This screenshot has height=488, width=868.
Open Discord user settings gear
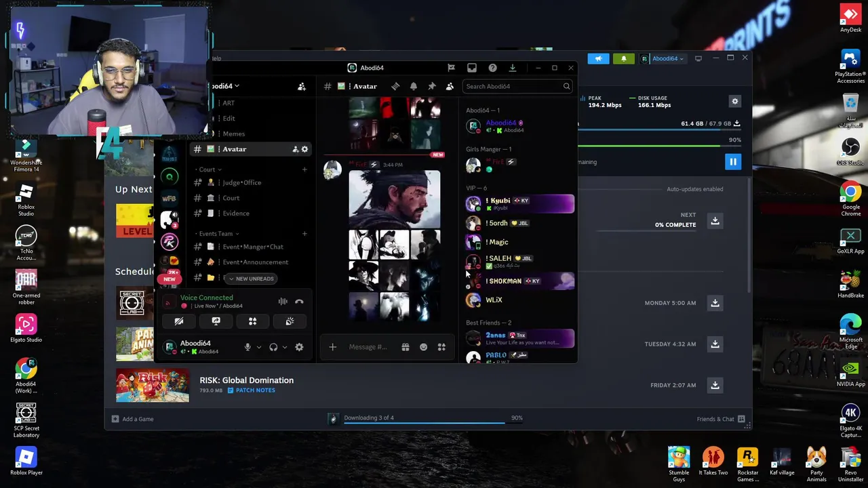pyautogui.click(x=299, y=347)
